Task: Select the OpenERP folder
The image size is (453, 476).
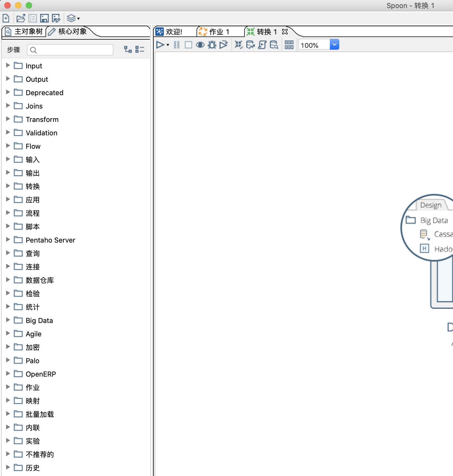Action: [x=41, y=374]
